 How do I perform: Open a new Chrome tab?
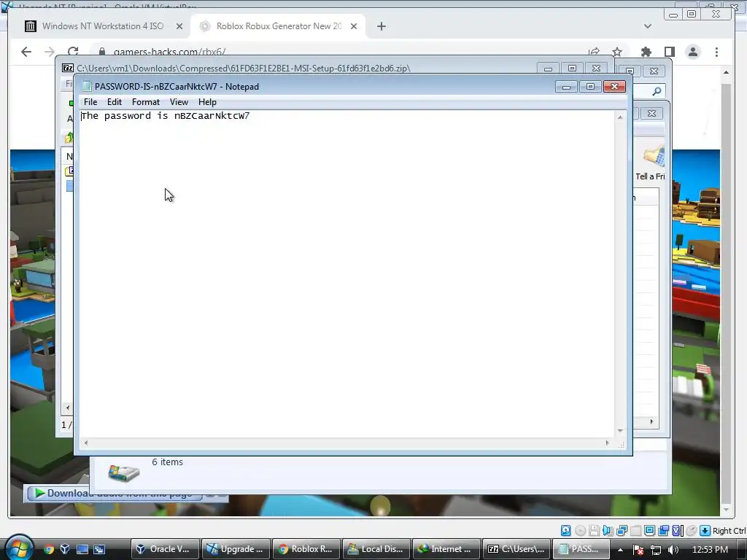(x=382, y=26)
